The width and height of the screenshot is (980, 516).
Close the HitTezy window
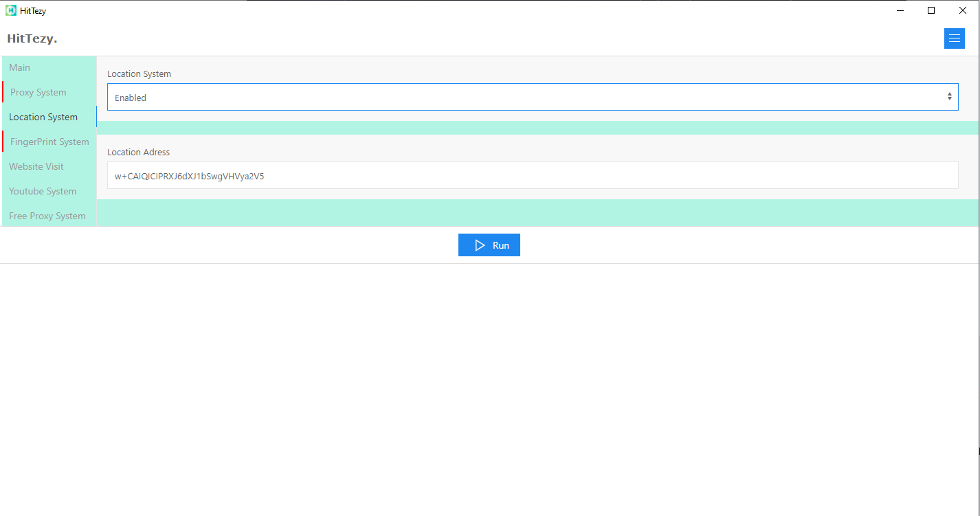pos(963,10)
